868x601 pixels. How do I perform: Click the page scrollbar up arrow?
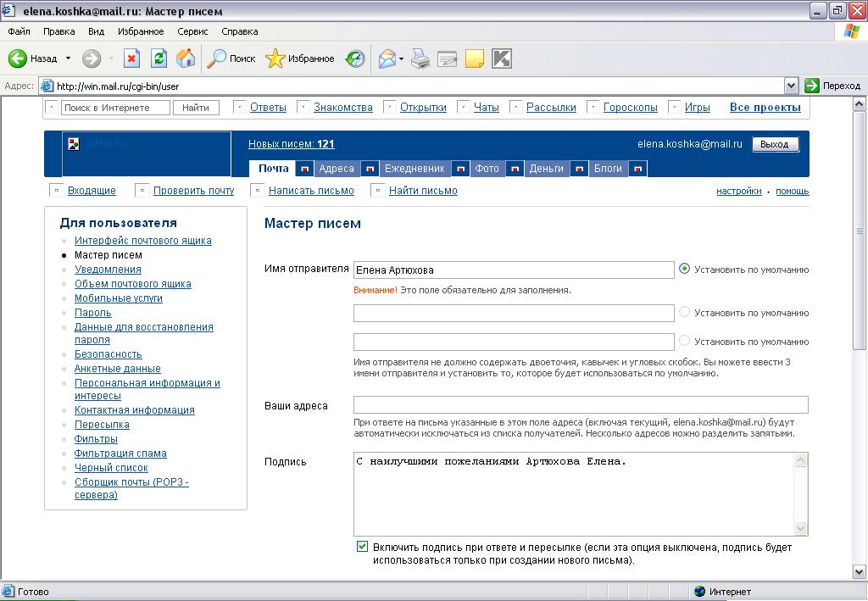pyautogui.click(x=860, y=103)
